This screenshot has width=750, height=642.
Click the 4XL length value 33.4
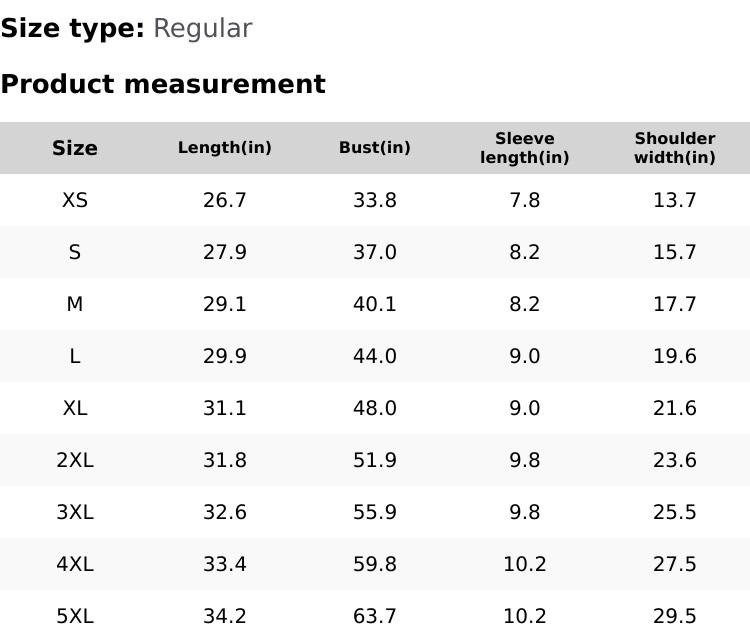(225, 564)
